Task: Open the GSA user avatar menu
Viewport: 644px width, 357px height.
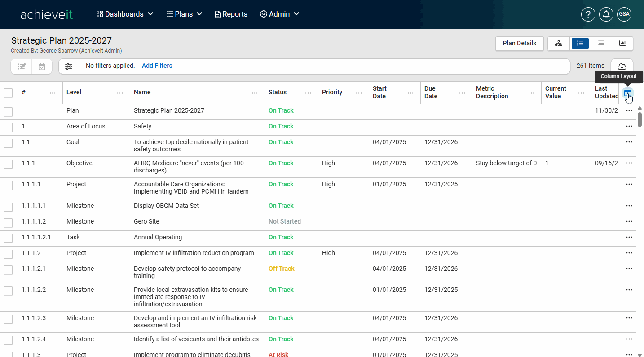Action: pyautogui.click(x=624, y=14)
